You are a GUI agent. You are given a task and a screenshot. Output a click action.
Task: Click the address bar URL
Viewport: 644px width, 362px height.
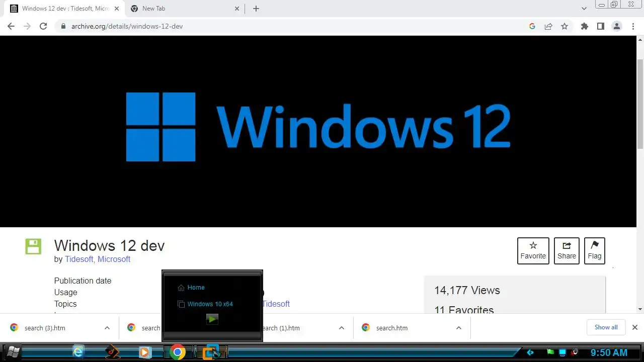[x=127, y=26]
